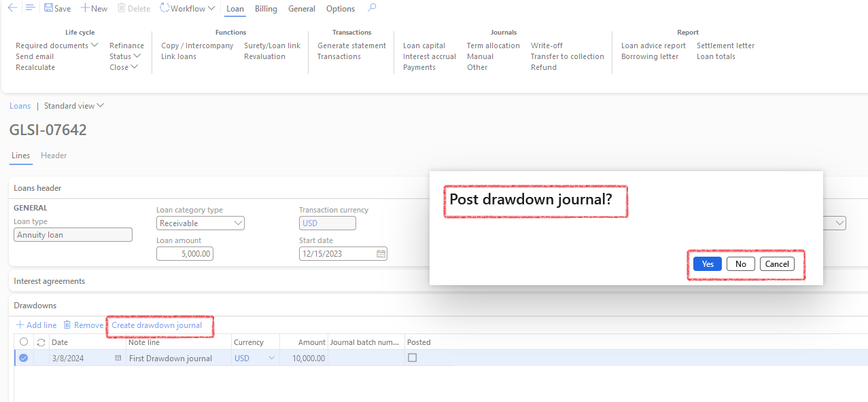Cancel the post drawdown journal dialog
Image resolution: width=868 pixels, height=402 pixels.
[777, 264]
